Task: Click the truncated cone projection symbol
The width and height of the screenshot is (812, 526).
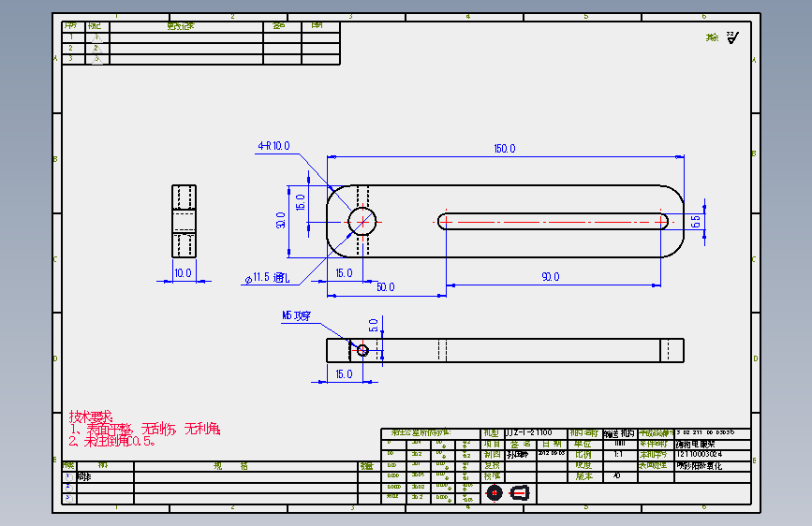Action: pos(520,493)
